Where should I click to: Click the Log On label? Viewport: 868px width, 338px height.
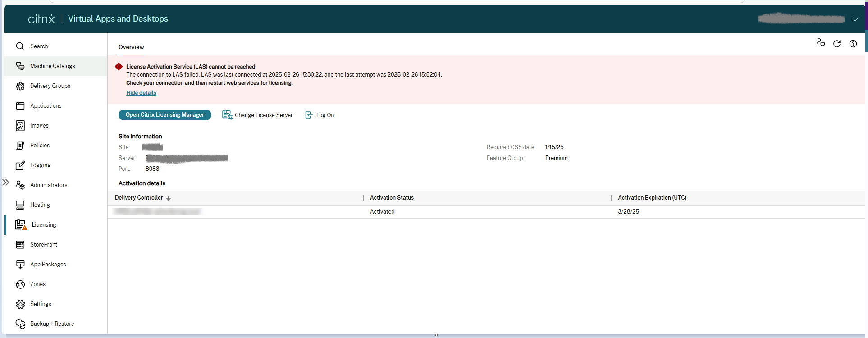point(325,115)
